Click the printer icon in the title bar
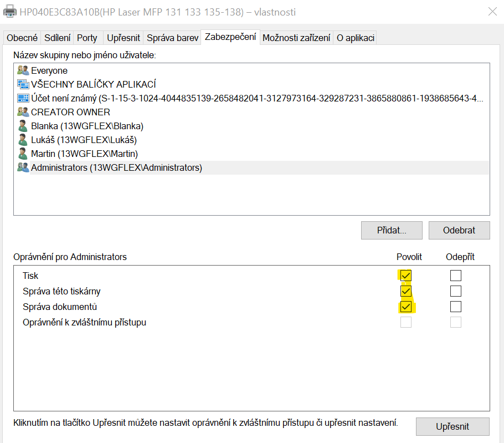This screenshot has height=443, width=504. (x=9, y=11)
